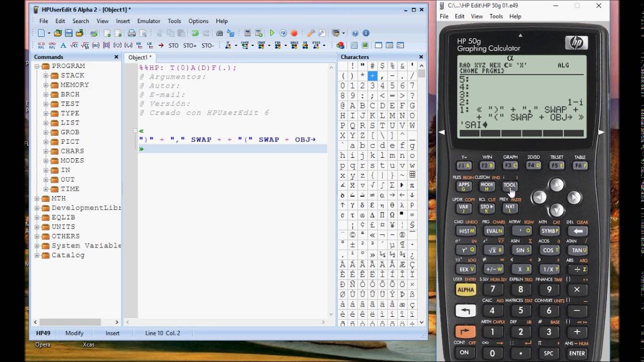Open the Insert menu
The height and width of the screenshot is (362, 644).
[123, 21]
